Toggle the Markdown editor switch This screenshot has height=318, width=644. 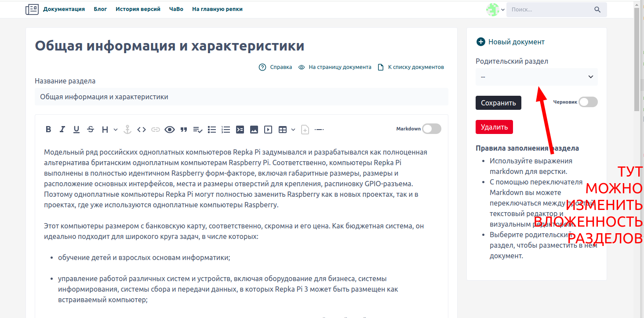point(431,129)
